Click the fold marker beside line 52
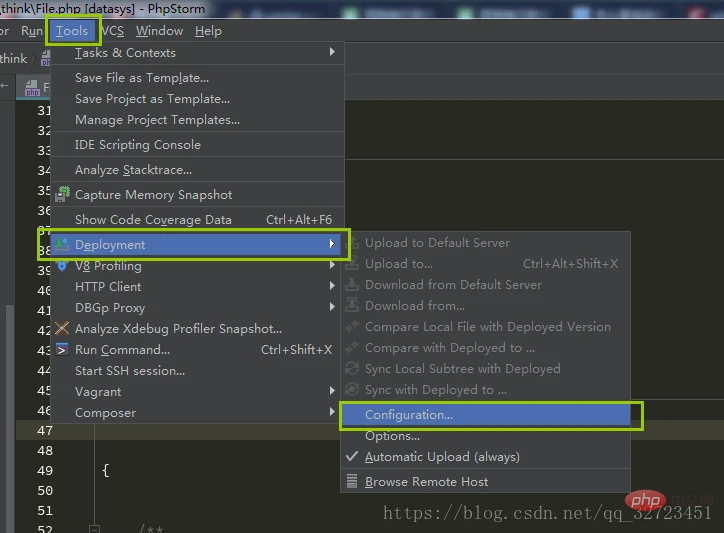 tap(93, 528)
